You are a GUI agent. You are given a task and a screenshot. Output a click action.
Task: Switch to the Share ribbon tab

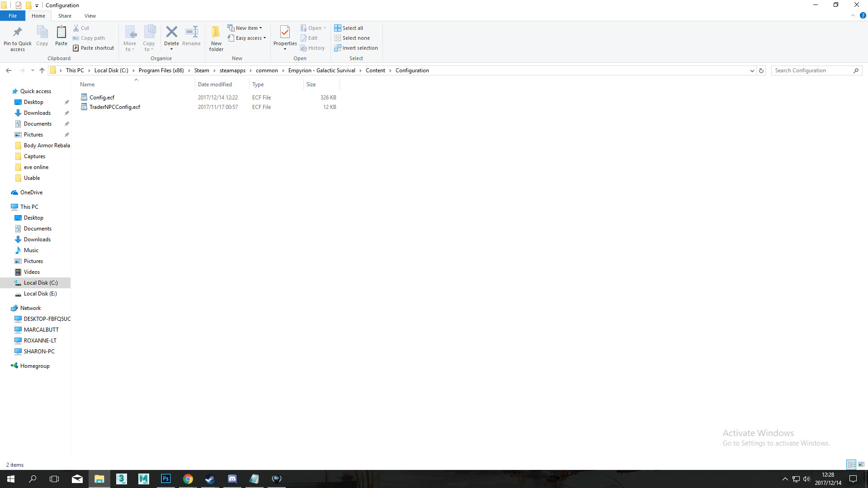[x=65, y=16]
